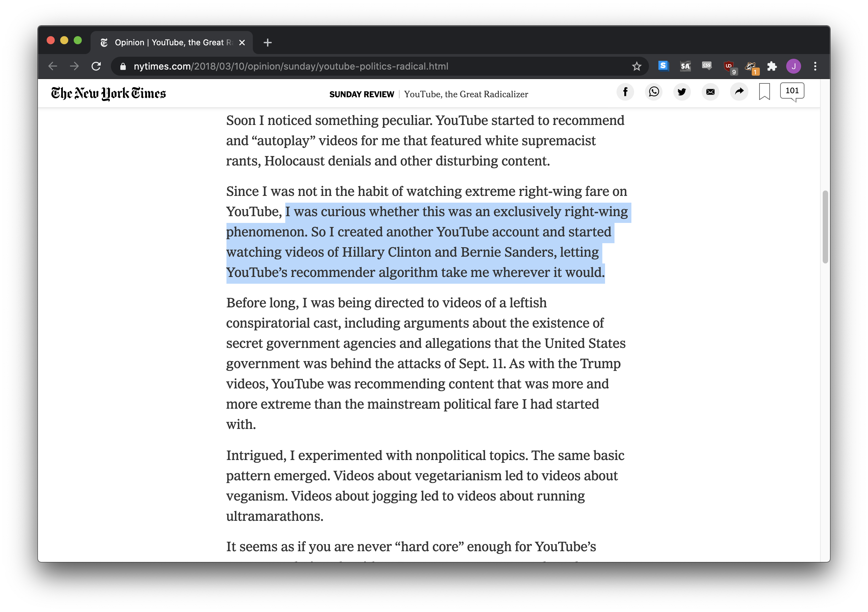This screenshot has height=612, width=868.
Task: Click inside the address bar
Action: point(340,66)
